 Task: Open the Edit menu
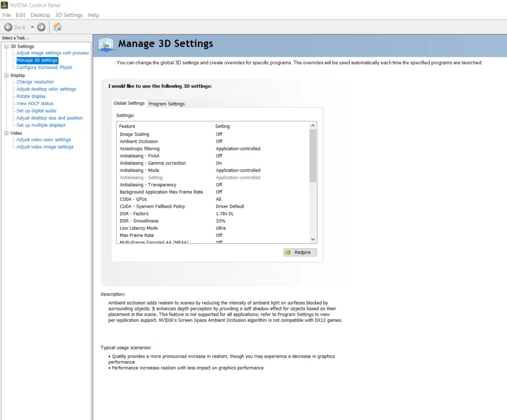[20, 15]
